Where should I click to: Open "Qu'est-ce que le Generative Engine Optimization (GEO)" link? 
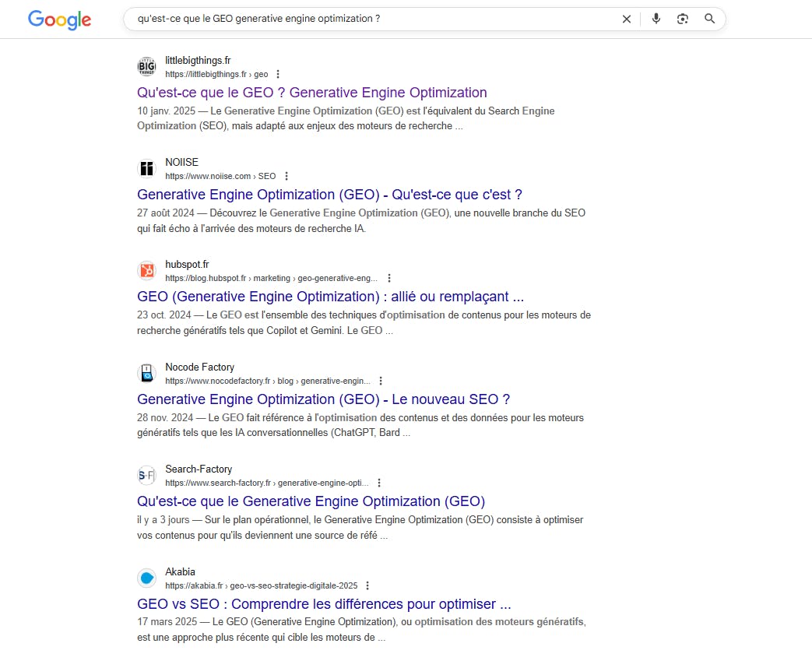click(x=311, y=501)
